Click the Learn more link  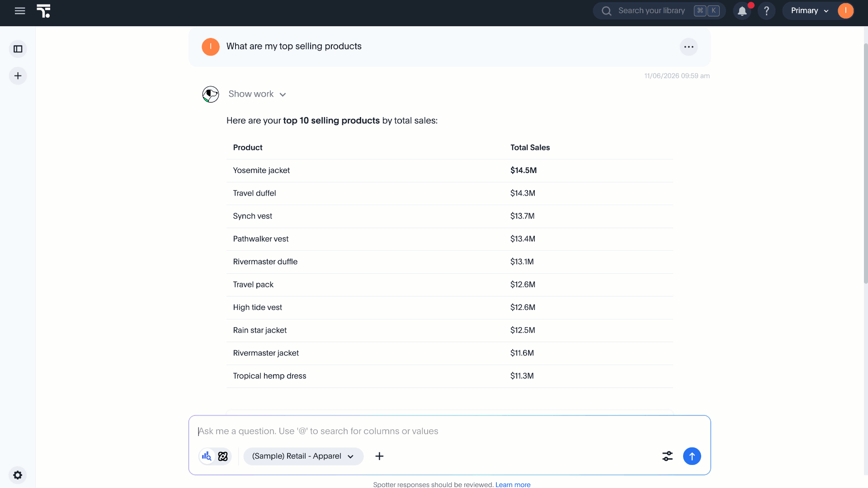pyautogui.click(x=513, y=484)
